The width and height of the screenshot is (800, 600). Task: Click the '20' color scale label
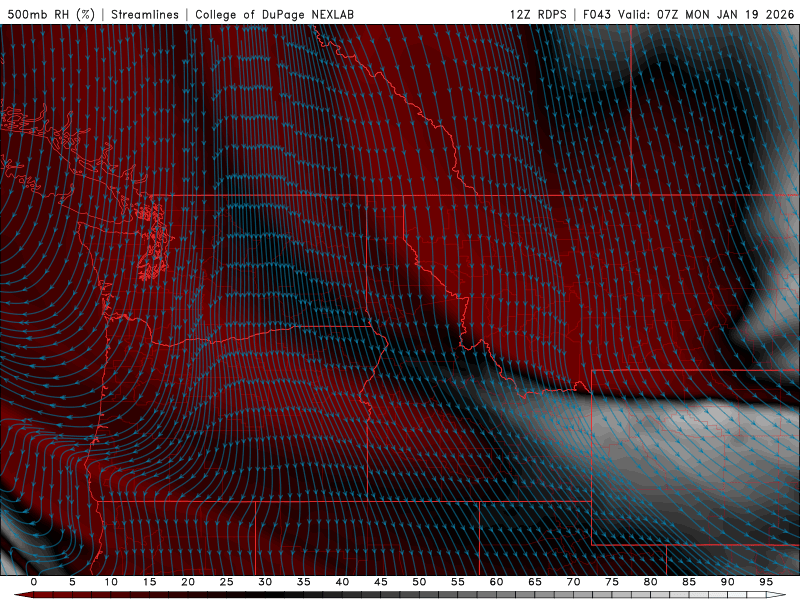188,582
